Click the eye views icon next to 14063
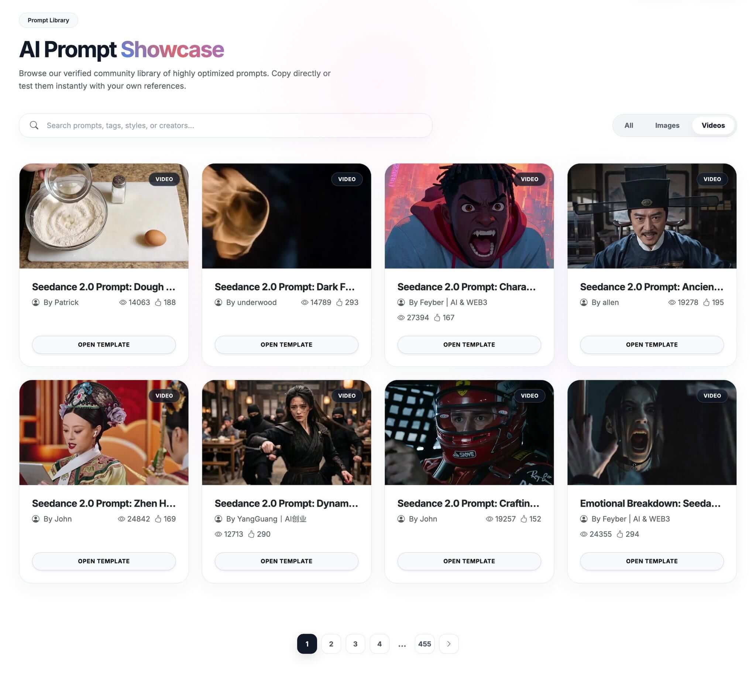The height and width of the screenshot is (700, 756). point(123,302)
